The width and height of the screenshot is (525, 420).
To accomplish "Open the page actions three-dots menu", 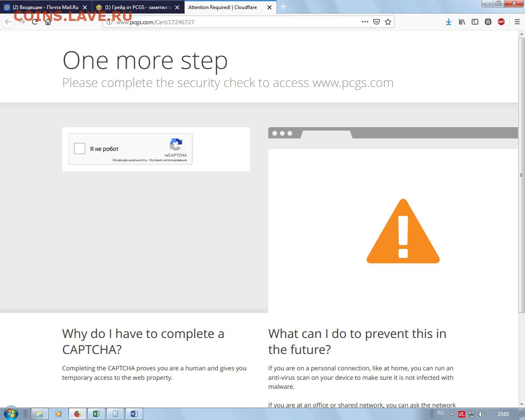I will [365, 22].
